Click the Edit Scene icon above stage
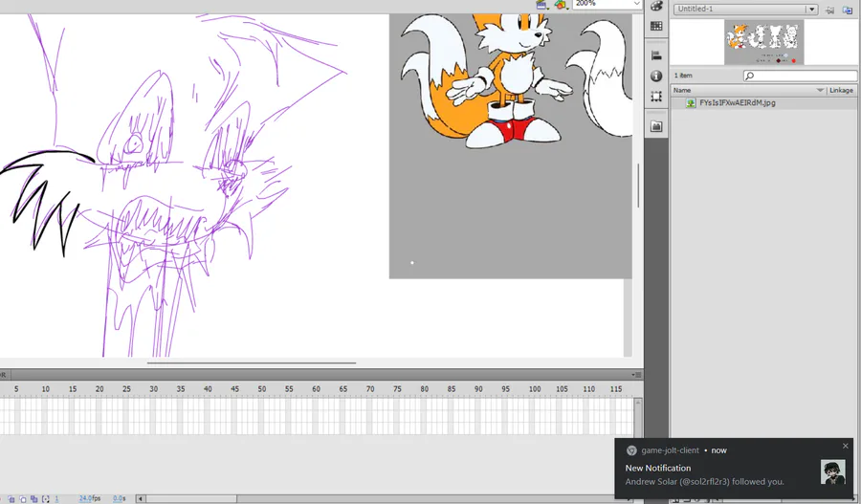Viewport: 861px width, 504px height. [x=542, y=5]
